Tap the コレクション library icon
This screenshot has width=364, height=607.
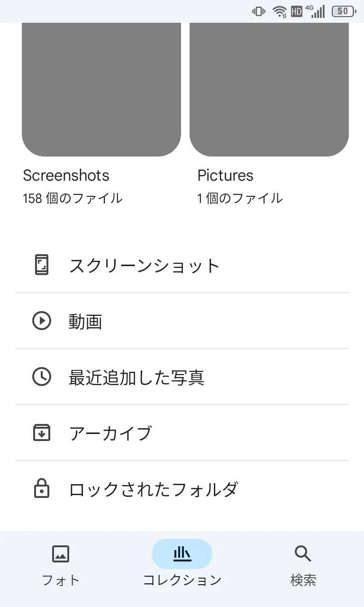[x=182, y=553]
